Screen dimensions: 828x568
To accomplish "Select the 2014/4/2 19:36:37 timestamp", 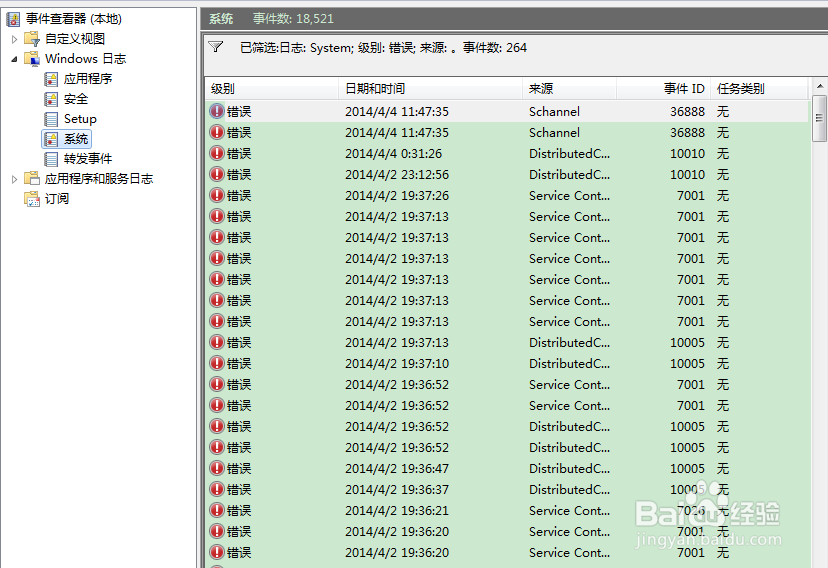I will point(397,490).
